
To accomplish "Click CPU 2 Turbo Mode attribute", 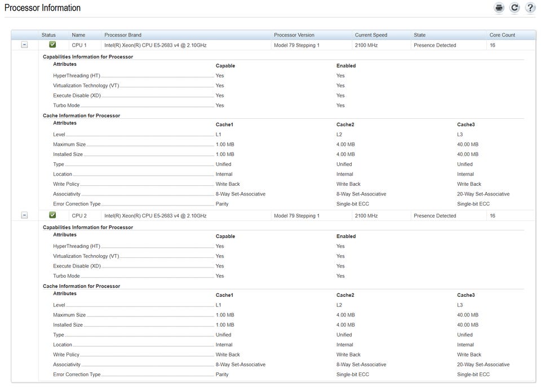I will [66, 276].
